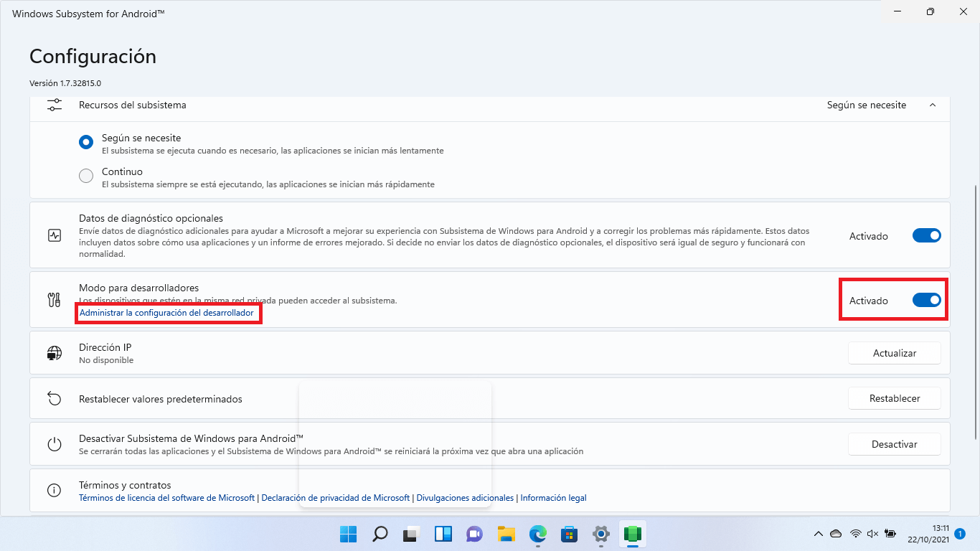Open Windows Settings gear in taskbar
The height and width of the screenshot is (551, 980).
(x=601, y=534)
